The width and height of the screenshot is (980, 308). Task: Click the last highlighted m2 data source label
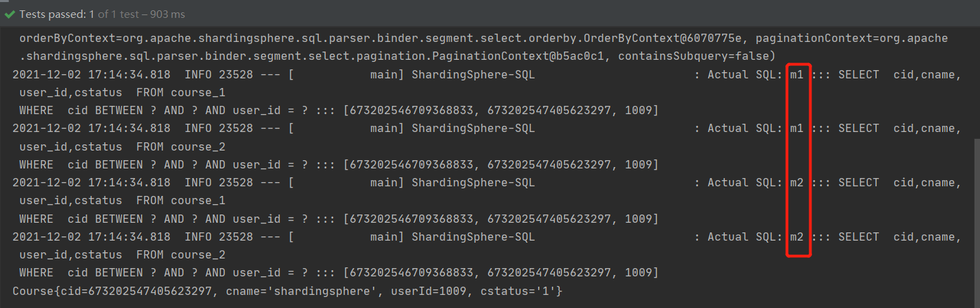point(797,237)
